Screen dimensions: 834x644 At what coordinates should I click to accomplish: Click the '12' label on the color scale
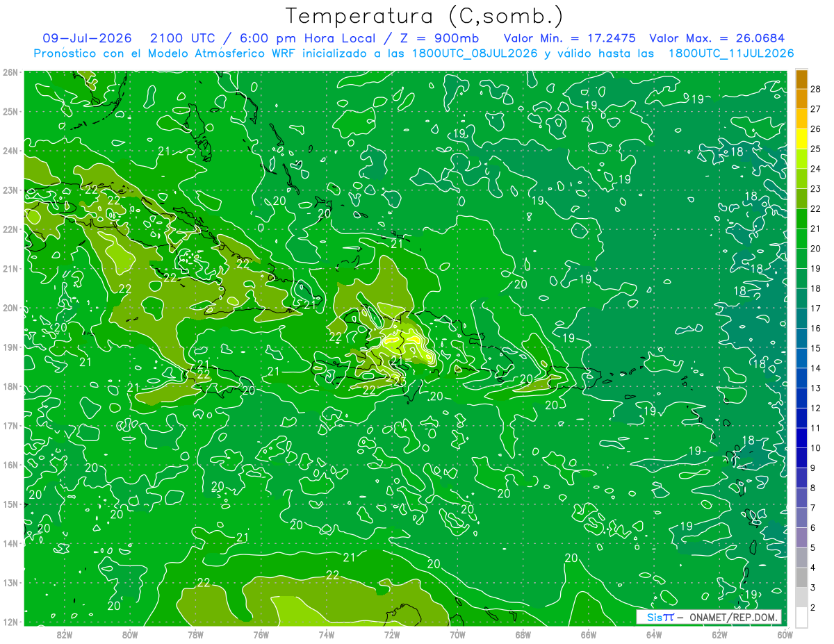[816, 408]
